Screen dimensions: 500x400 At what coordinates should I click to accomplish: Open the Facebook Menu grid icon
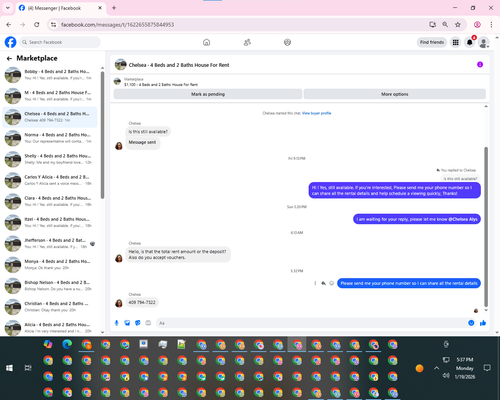455,42
